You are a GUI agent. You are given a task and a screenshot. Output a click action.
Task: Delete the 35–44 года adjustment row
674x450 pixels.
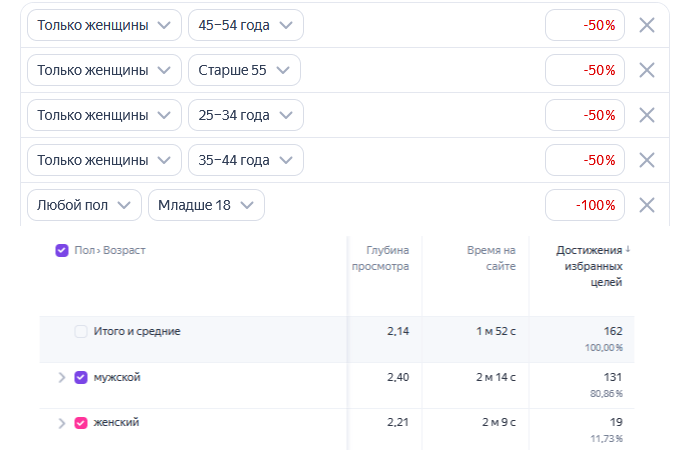(x=647, y=160)
